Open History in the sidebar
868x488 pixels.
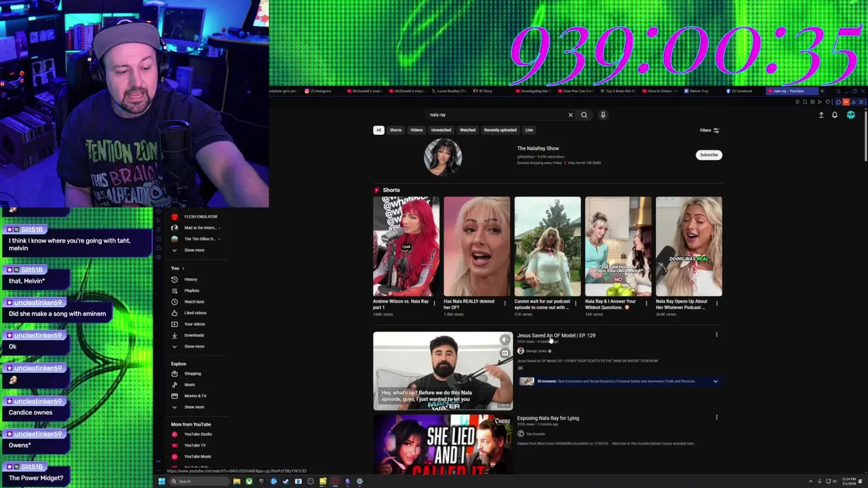(x=191, y=279)
